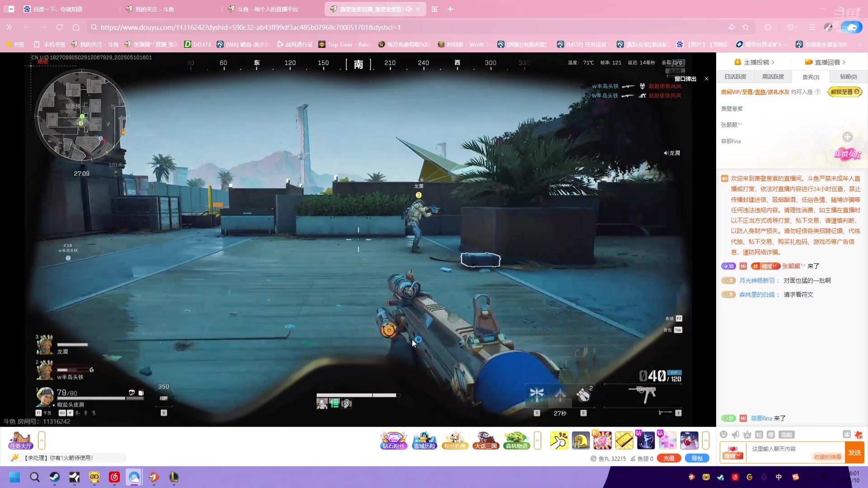The image size is (868, 488).
Task: Expand the gift list arrow
Action: [705, 440]
